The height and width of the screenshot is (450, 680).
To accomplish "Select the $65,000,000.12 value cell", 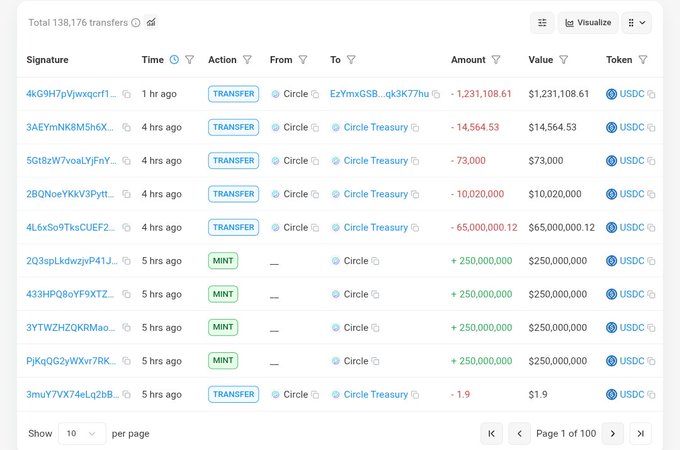I will (x=562, y=227).
